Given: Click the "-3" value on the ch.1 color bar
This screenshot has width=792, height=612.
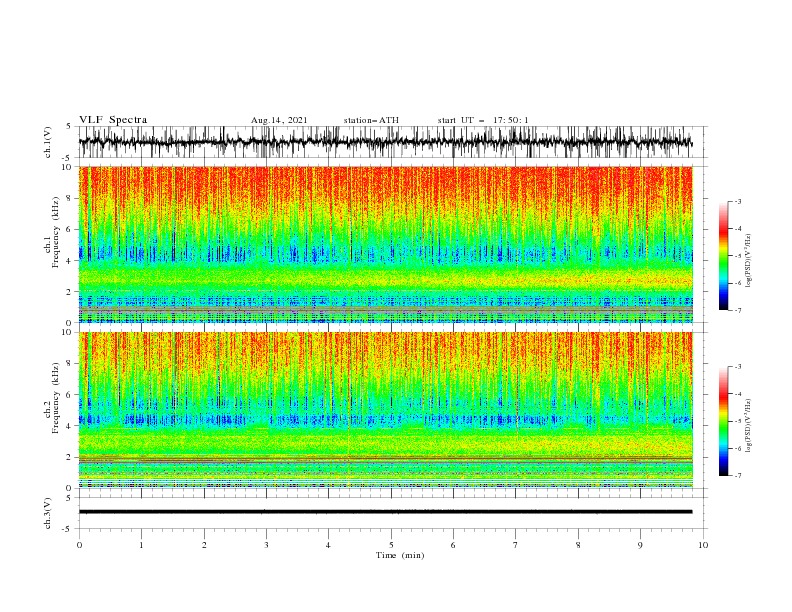Looking at the screenshot, I should 737,201.
